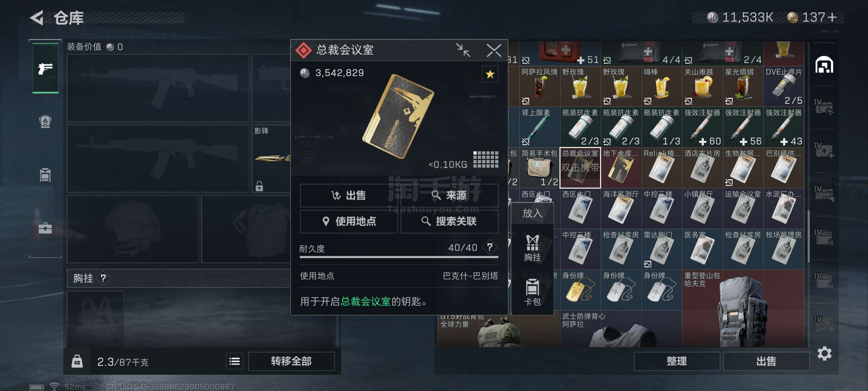
Task: Click the 出售 button in item panel
Action: [349, 195]
